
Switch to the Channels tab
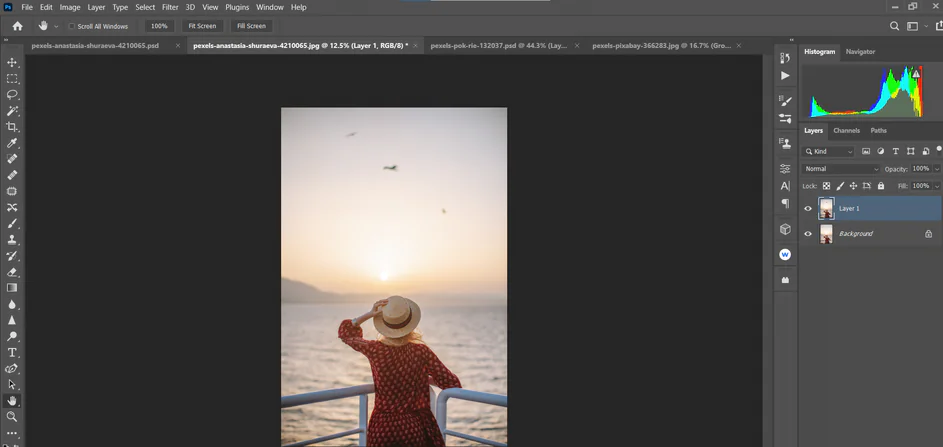point(846,131)
